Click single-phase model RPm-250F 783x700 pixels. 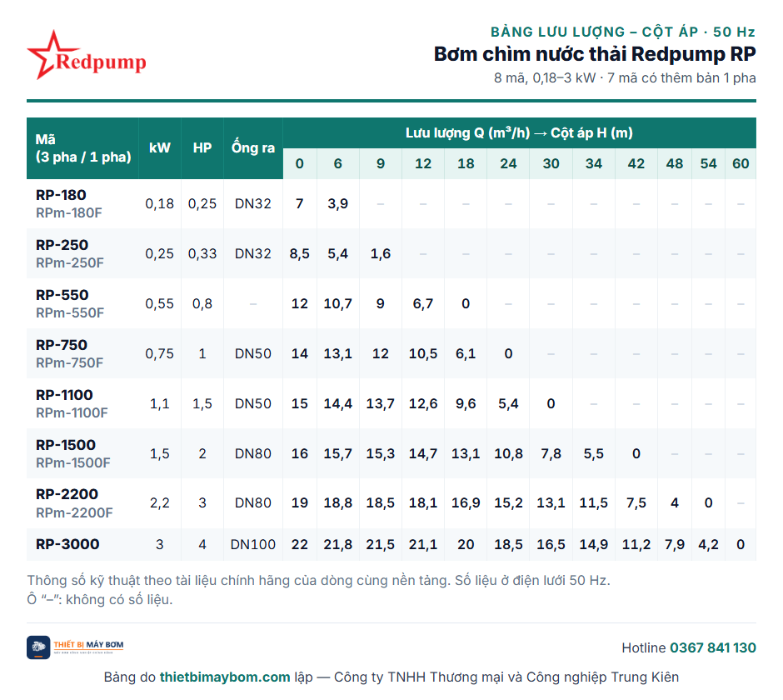[x=70, y=262]
